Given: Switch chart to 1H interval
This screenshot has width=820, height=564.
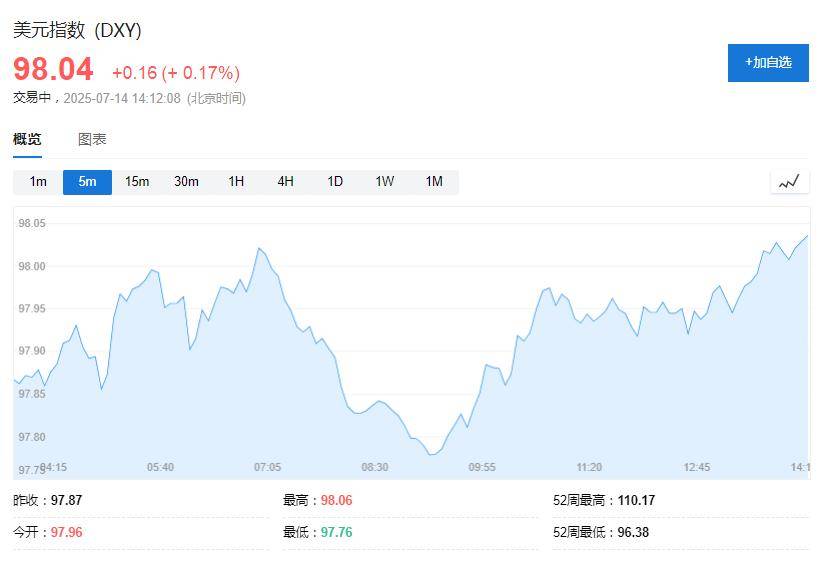Looking at the screenshot, I should (236, 182).
